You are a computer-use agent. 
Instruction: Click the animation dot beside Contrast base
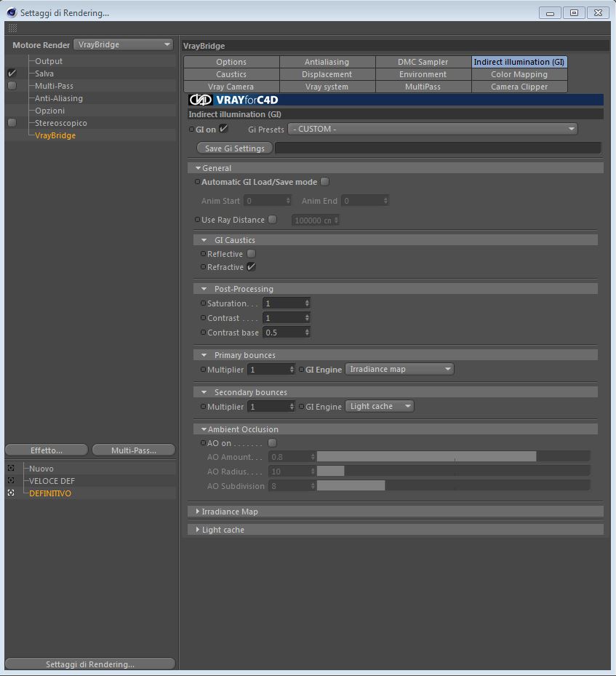click(204, 333)
